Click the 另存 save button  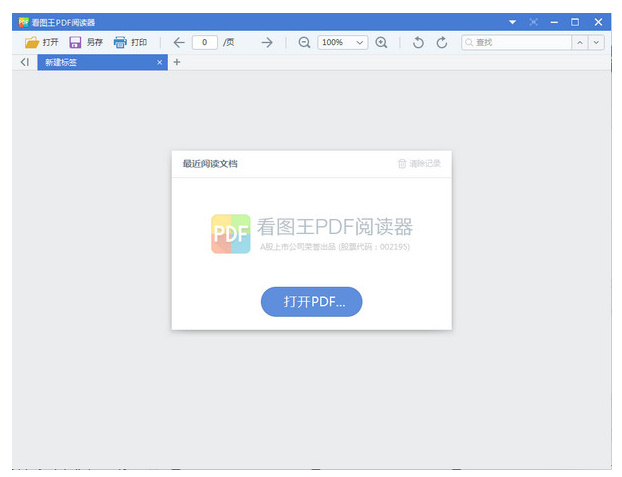tap(86, 42)
